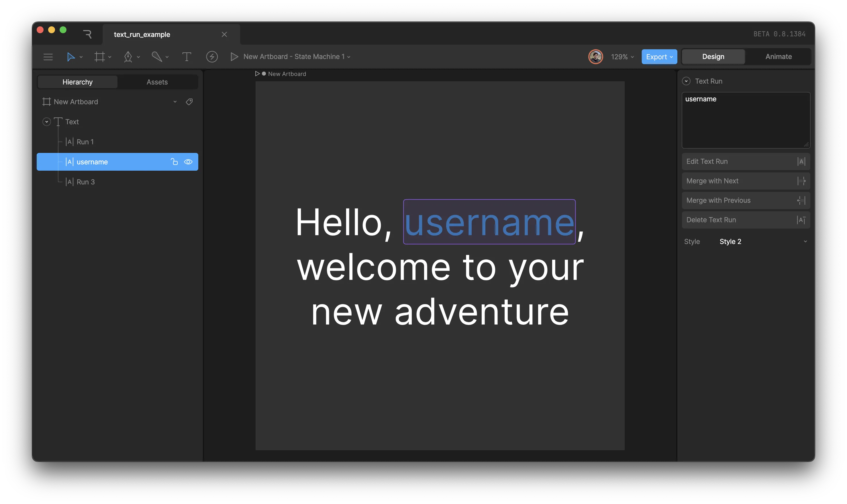The image size is (847, 504).
Task: Click the Merge with Next button
Action: (745, 181)
